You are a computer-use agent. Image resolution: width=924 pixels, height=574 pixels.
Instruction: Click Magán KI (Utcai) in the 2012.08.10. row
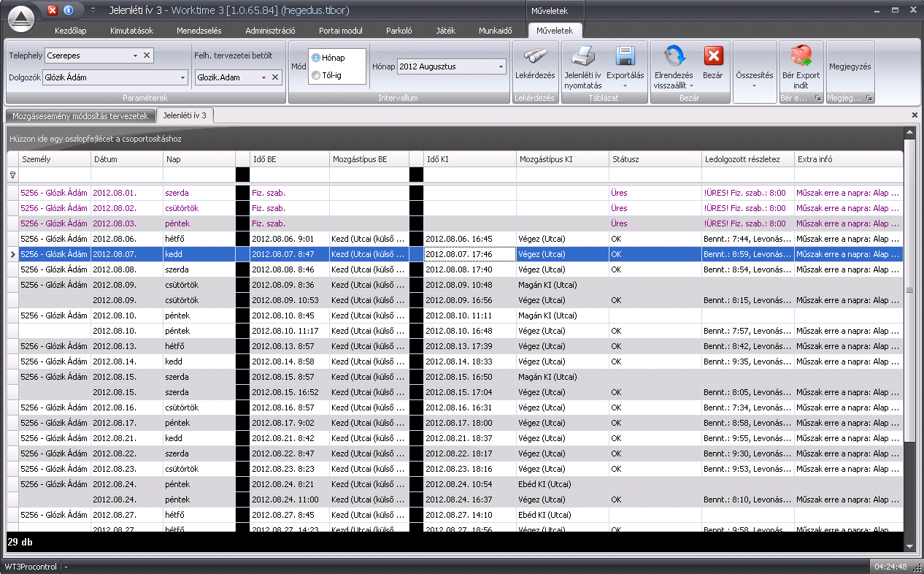click(563, 315)
